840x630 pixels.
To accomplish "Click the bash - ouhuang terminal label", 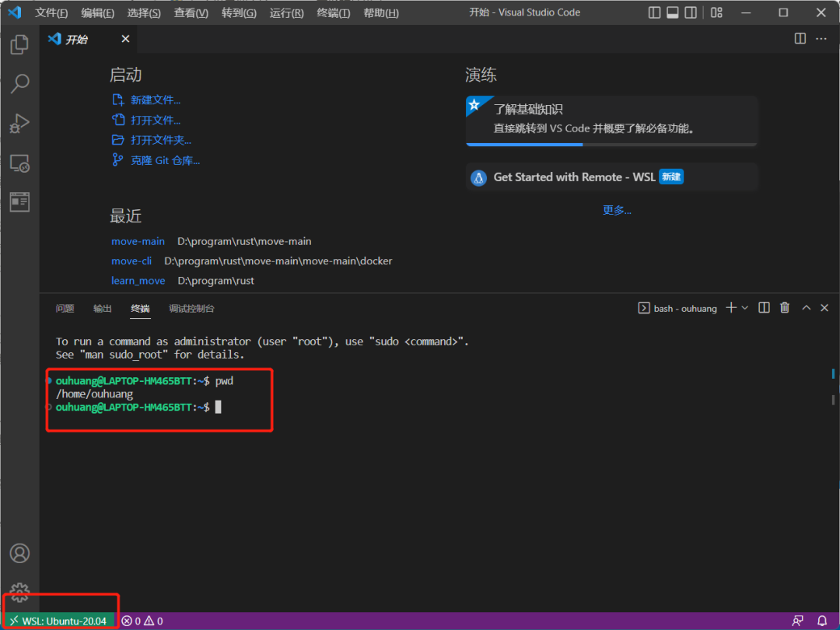I will pyautogui.click(x=677, y=308).
